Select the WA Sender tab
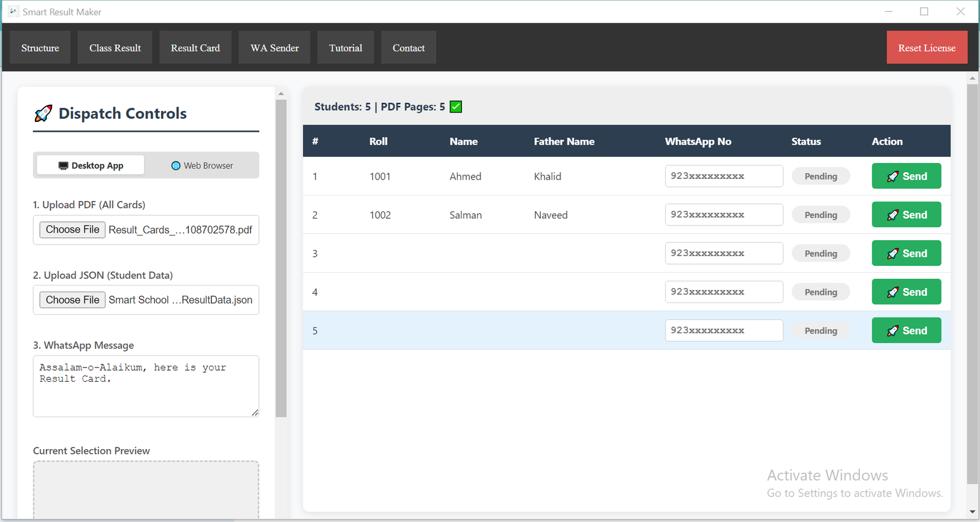Viewport: 980px width, 522px height. (274, 48)
